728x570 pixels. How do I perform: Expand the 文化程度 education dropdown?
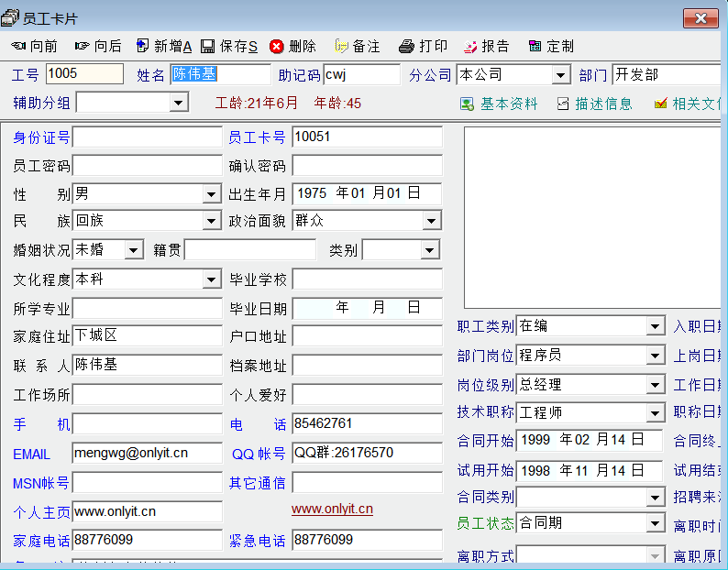(211, 280)
